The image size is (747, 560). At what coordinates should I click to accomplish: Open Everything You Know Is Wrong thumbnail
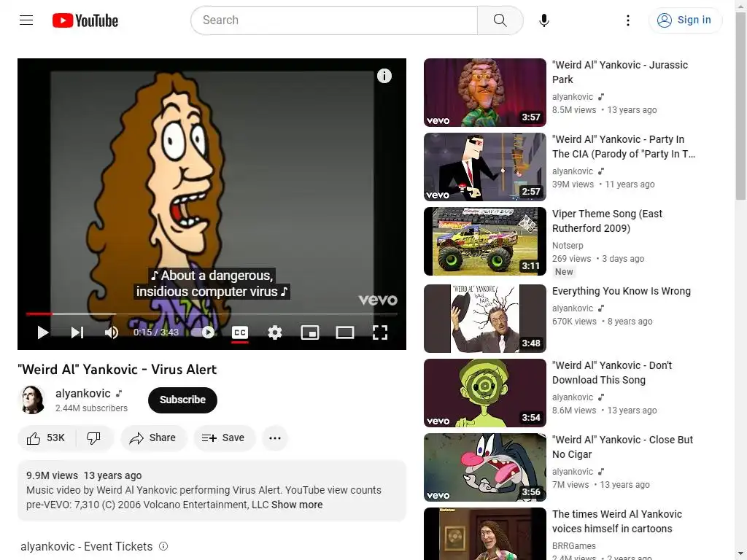pos(484,319)
